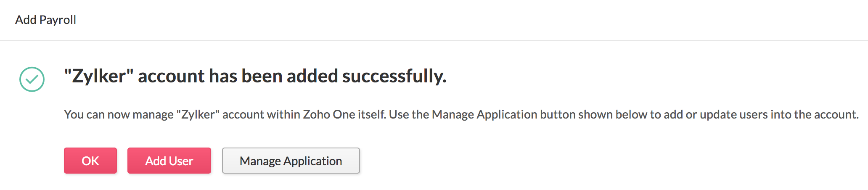Click the Add User button
868x190 pixels.
pos(169,161)
